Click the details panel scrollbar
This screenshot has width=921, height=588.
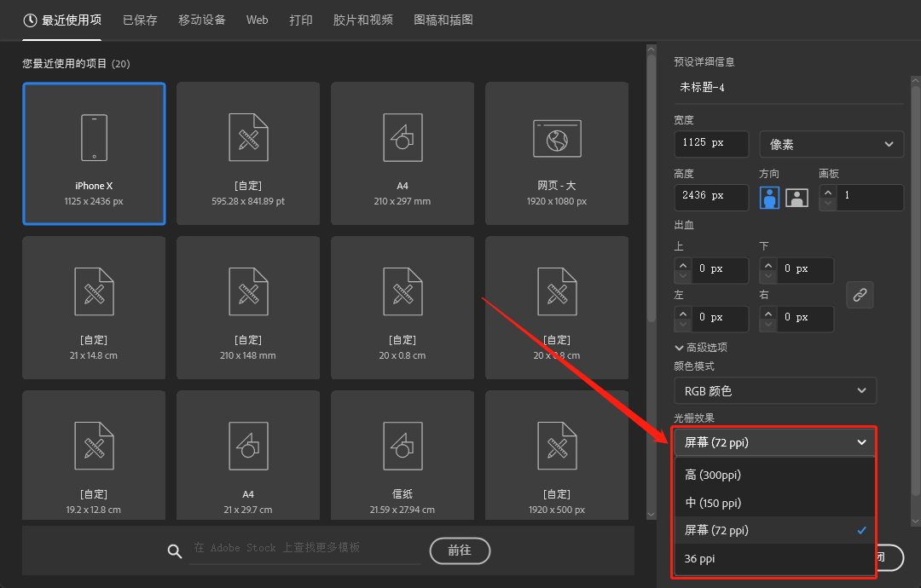point(915,293)
